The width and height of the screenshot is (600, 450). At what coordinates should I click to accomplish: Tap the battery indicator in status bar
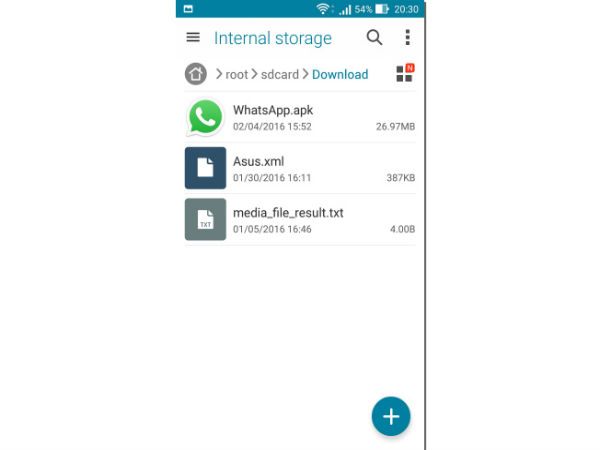coord(382,9)
